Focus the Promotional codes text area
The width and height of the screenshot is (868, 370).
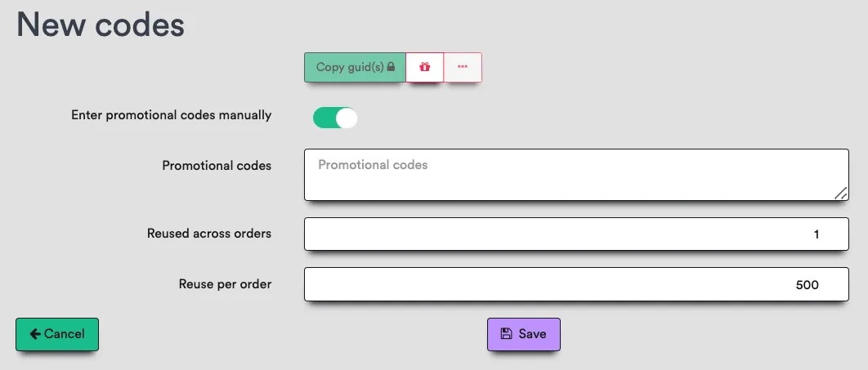point(576,175)
